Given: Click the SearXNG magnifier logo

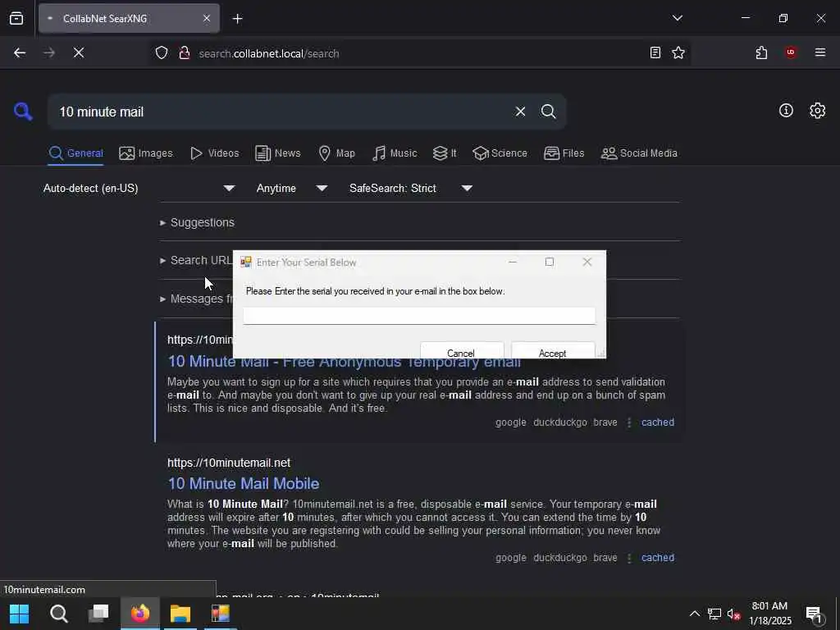Looking at the screenshot, I should (23, 112).
